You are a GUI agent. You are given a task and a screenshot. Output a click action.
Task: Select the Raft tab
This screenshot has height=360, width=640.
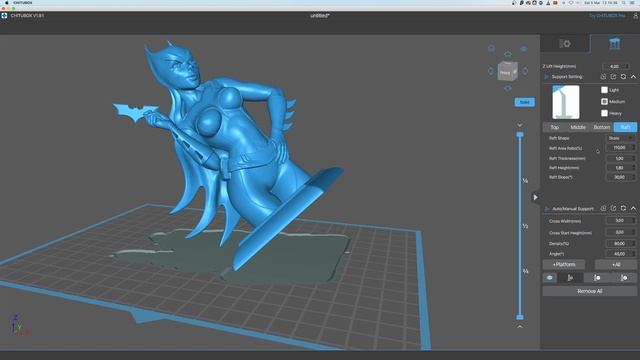pyautogui.click(x=625, y=127)
